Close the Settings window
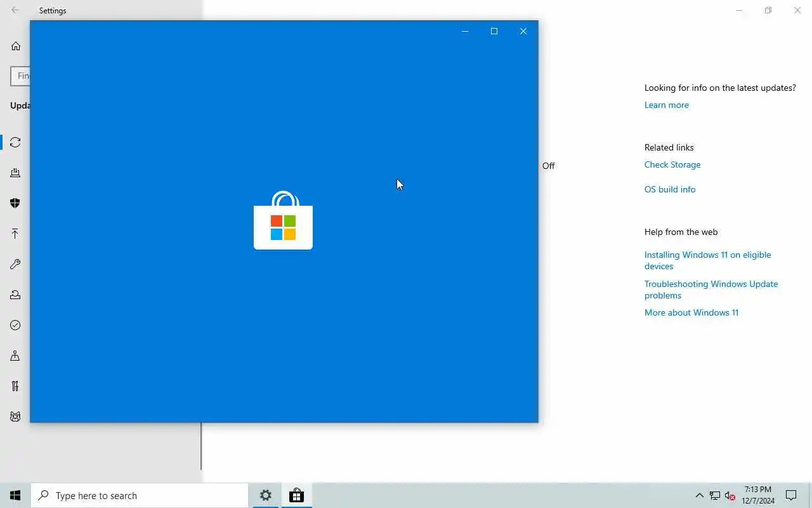The image size is (812, 508). tap(797, 10)
